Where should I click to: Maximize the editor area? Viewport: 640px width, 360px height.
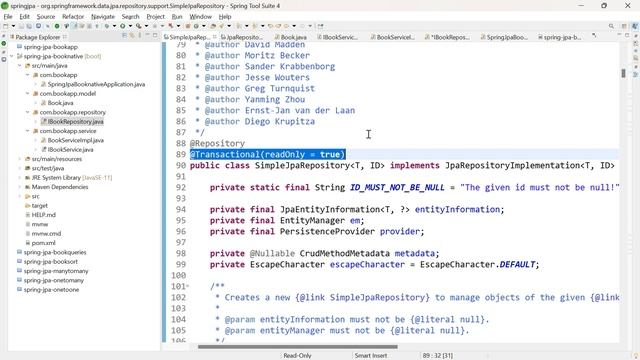tap(627, 36)
